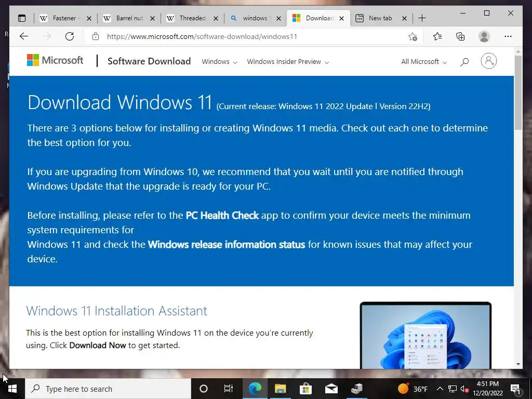Open Collections in Edge toolbar
The height and width of the screenshot is (399, 532).
[x=460, y=36]
